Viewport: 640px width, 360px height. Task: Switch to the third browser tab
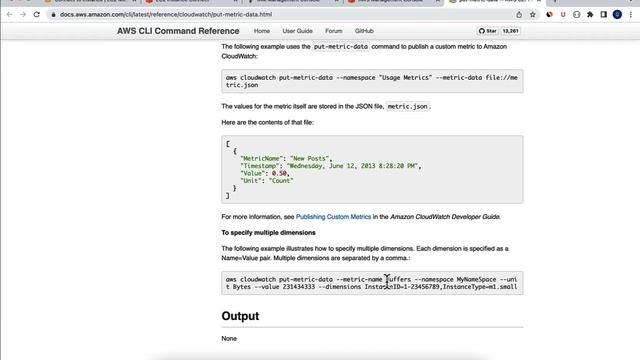tap(292, 2)
